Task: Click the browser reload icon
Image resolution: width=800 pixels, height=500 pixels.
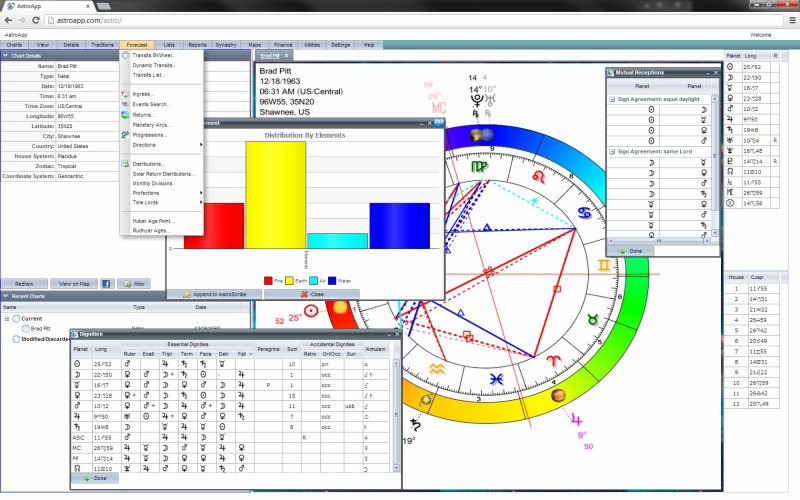Action: 38,19
